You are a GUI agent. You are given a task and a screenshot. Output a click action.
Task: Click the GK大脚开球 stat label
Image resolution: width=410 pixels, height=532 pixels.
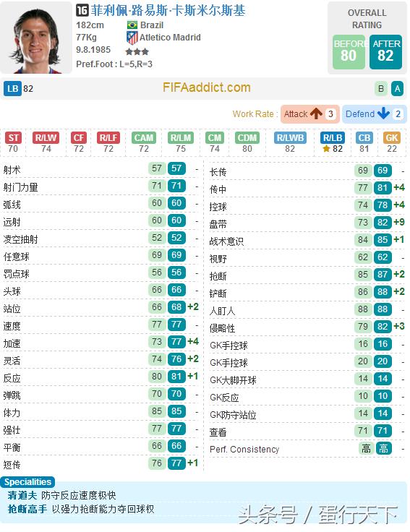click(233, 380)
